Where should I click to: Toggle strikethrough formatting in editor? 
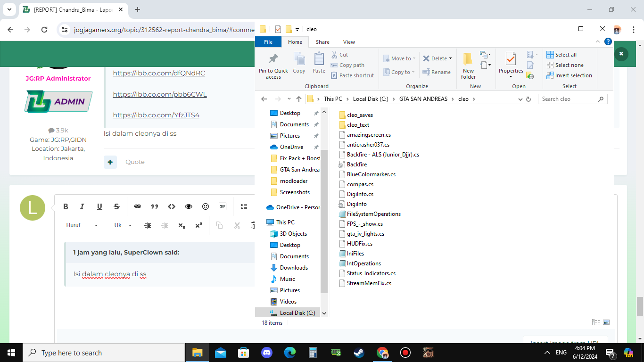pyautogui.click(x=116, y=206)
